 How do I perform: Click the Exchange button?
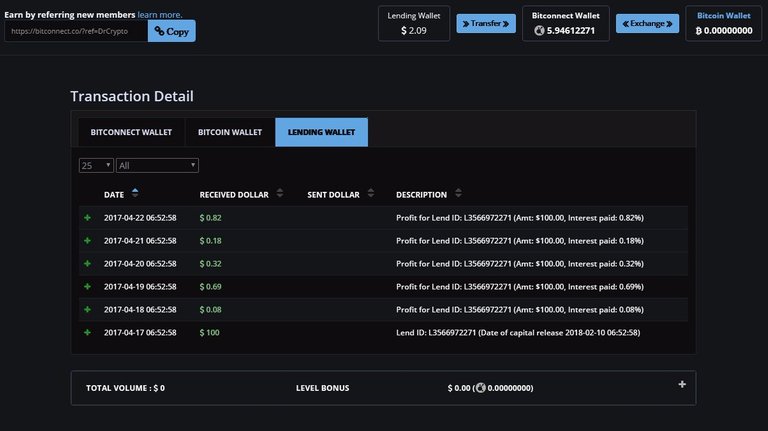(647, 23)
